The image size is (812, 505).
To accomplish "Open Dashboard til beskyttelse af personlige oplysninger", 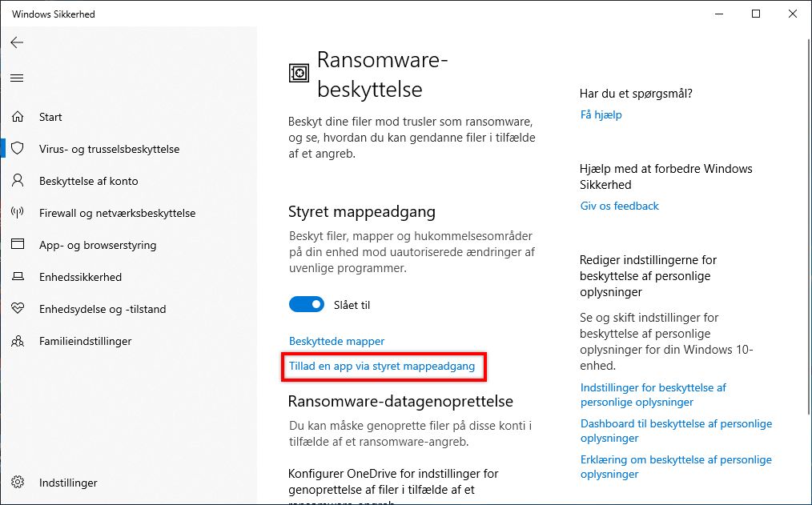I will (676, 431).
